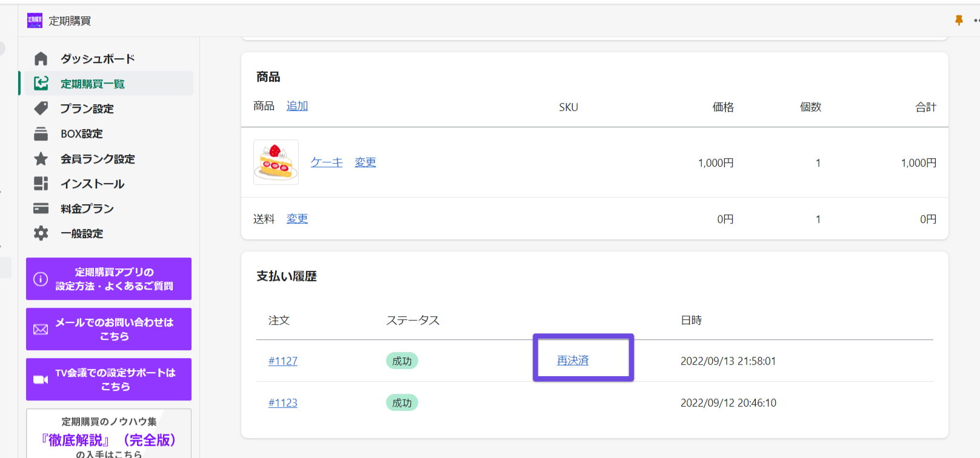Click the BOX settings icon
This screenshot has width=980, height=458.
point(41,133)
